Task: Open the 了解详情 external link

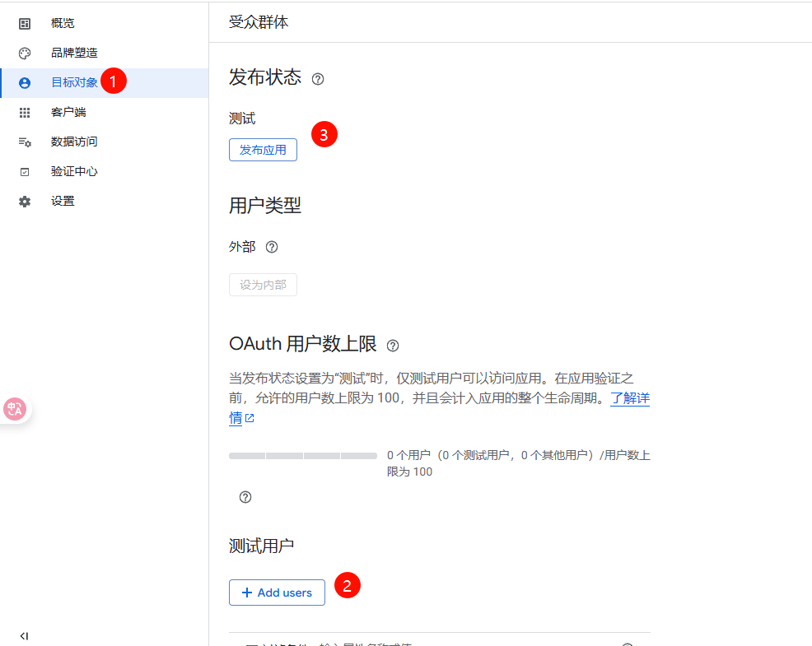Action: pos(629,399)
